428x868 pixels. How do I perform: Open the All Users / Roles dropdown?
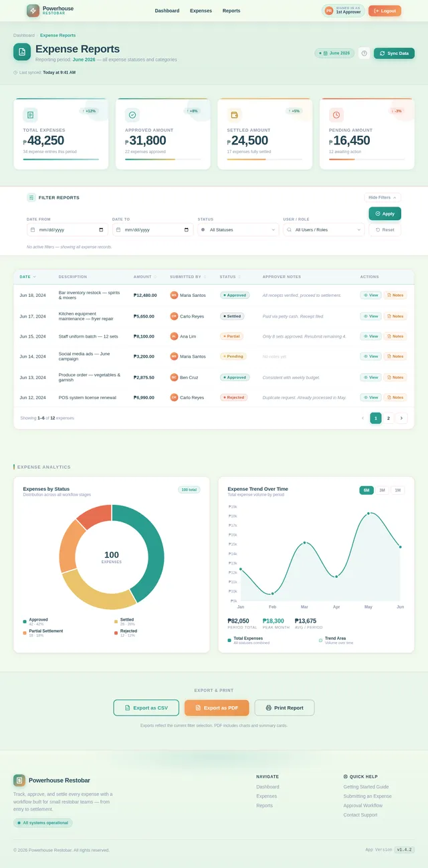coord(324,229)
